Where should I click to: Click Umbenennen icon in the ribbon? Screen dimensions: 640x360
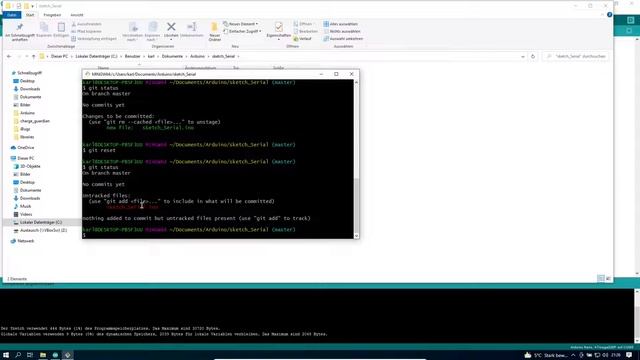(x=191, y=27)
